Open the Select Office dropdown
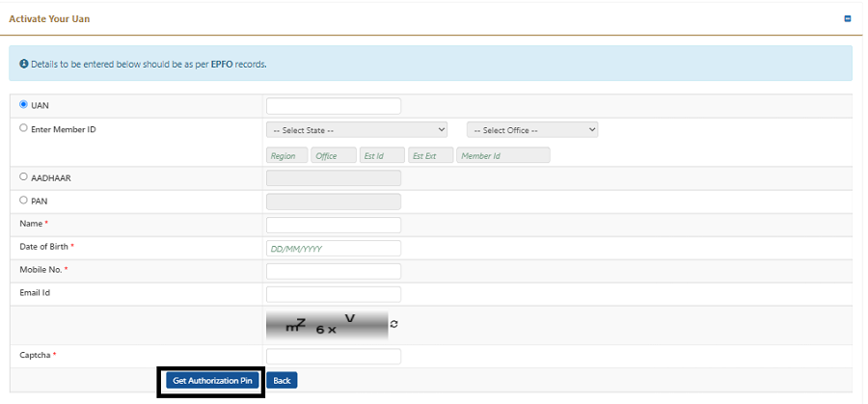The image size is (868, 404). tap(532, 130)
